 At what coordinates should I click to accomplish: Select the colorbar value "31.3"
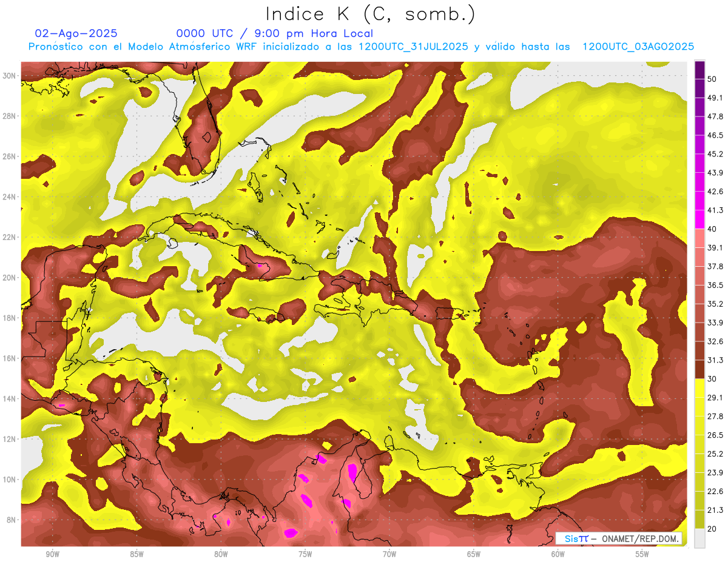click(x=715, y=360)
